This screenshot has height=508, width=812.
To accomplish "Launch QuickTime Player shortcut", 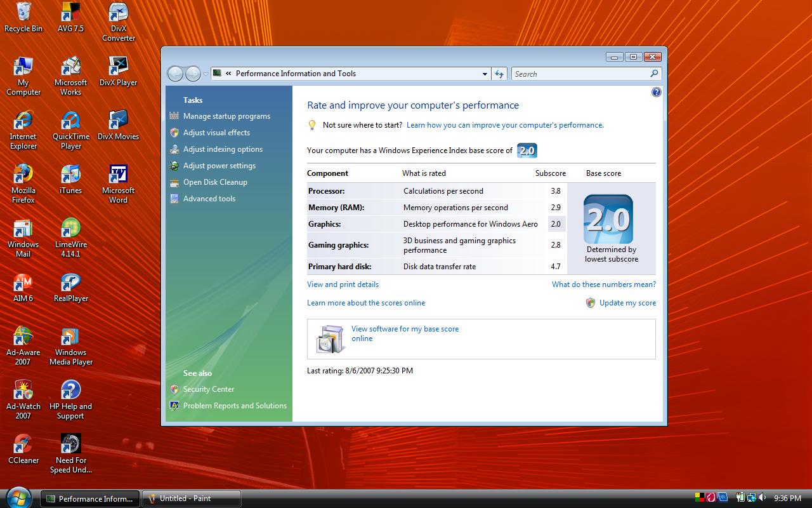I will (x=70, y=130).
